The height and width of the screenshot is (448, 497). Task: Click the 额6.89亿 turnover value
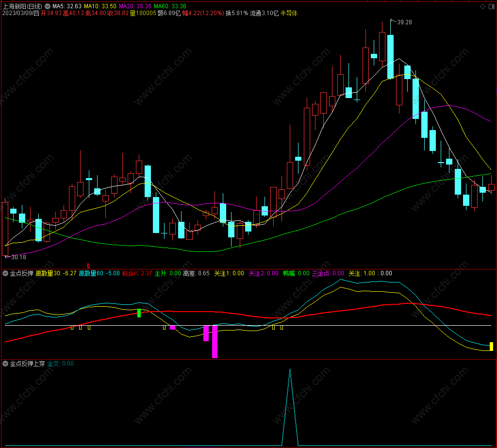tap(169, 13)
